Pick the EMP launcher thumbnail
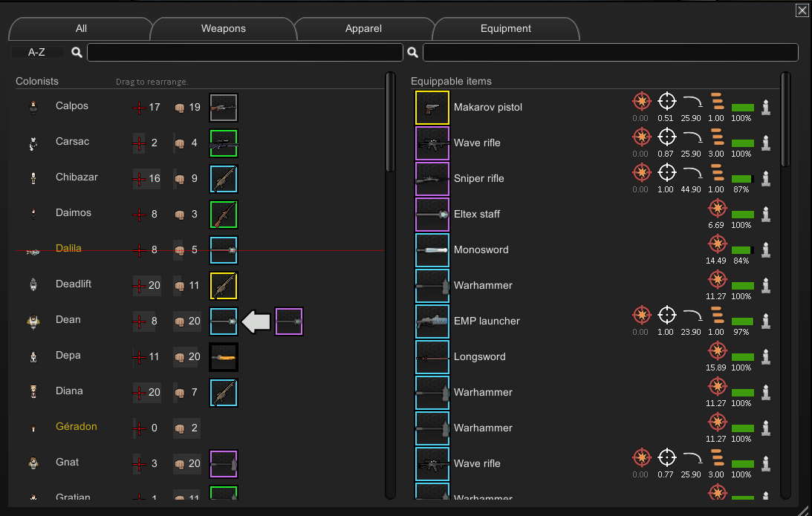The width and height of the screenshot is (812, 516). coord(432,321)
